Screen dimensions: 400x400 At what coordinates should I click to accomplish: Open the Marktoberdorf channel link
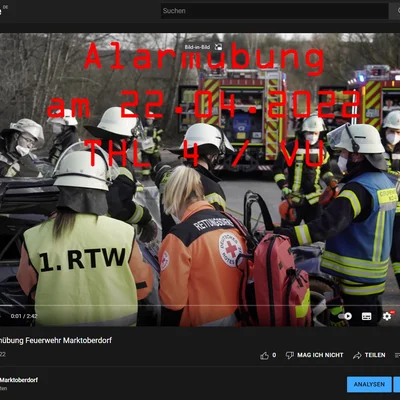tap(19, 380)
